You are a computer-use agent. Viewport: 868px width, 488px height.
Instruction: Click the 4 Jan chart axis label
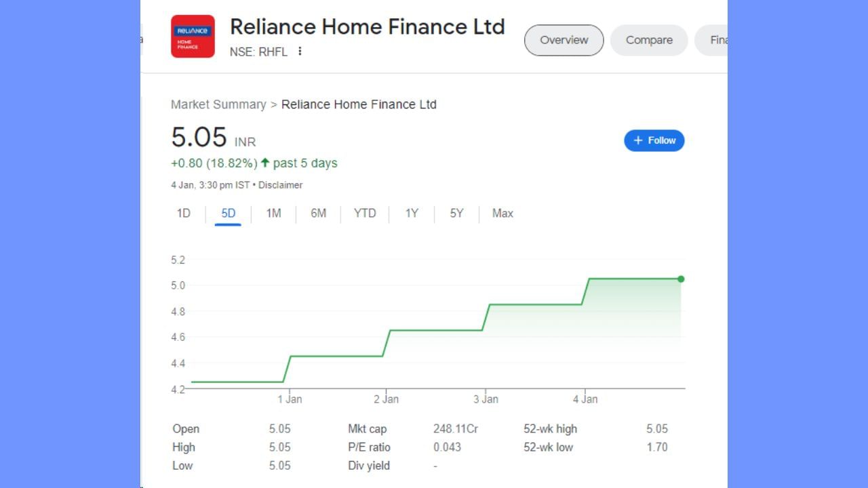585,399
